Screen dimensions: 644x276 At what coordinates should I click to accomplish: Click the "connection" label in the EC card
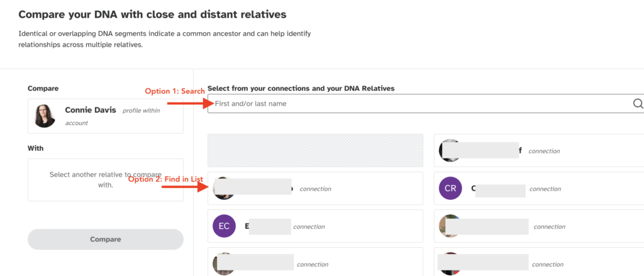[x=309, y=227]
